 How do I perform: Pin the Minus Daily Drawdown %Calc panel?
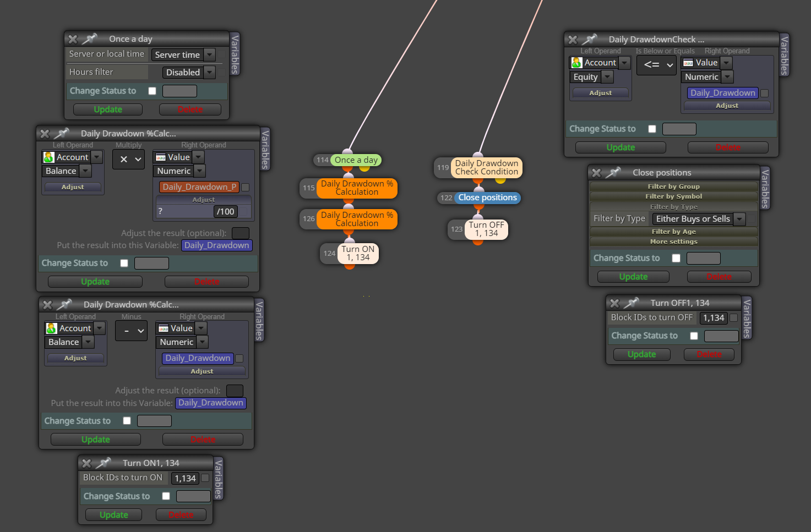click(64, 304)
